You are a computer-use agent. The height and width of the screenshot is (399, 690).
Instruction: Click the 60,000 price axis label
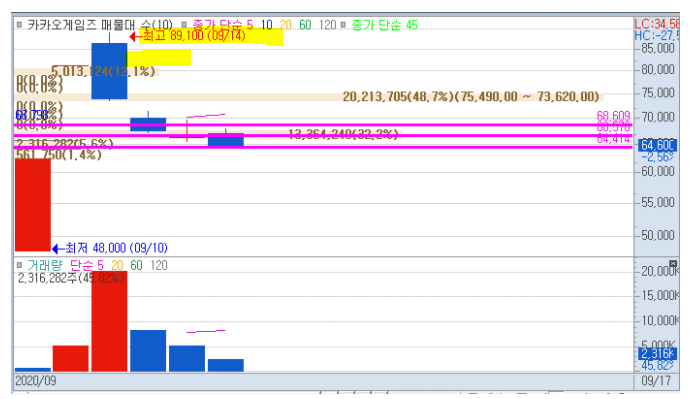click(658, 172)
